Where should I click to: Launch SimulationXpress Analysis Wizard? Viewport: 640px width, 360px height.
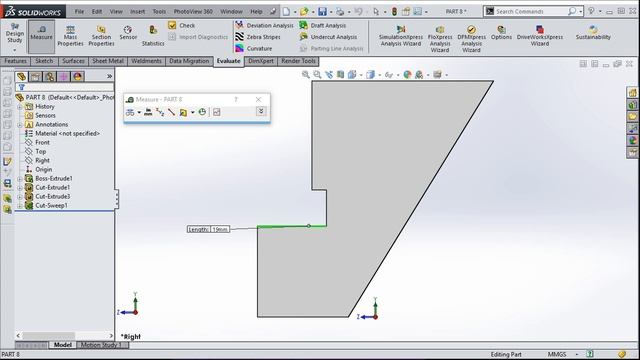401,36
